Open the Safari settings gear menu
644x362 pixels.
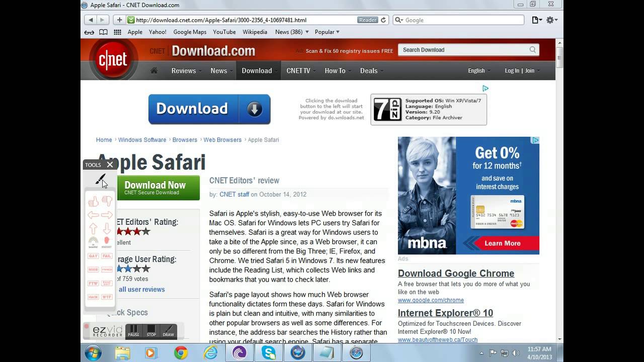pyautogui.click(x=552, y=20)
